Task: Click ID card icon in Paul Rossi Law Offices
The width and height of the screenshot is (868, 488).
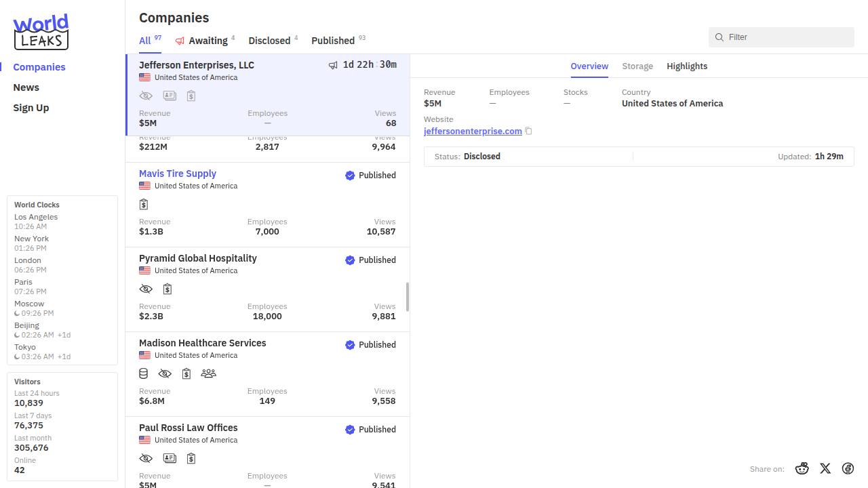Action: click(x=170, y=458)
